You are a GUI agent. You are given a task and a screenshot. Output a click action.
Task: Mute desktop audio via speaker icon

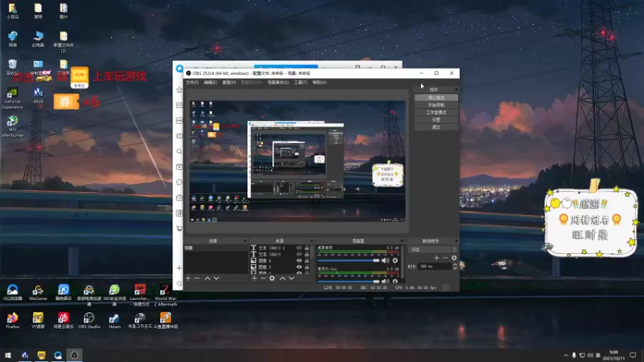pyautogui.click(x=385, y=261)
